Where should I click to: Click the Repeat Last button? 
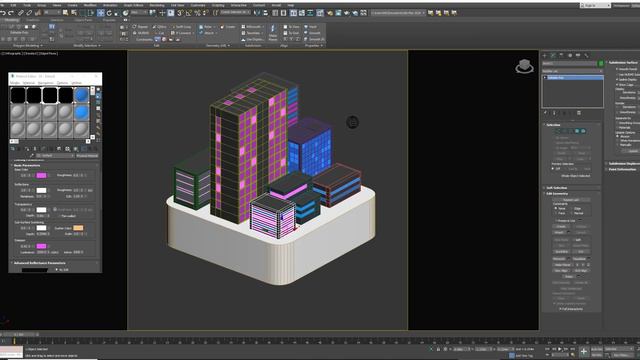(571, 200)
